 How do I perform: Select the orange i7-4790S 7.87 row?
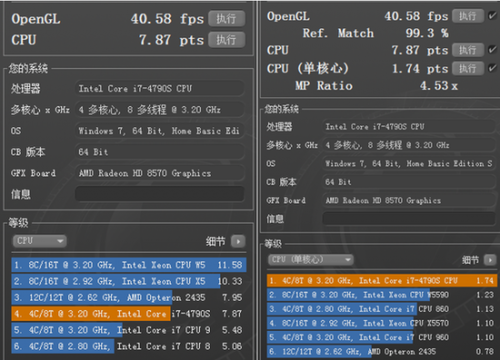point(129,314)
